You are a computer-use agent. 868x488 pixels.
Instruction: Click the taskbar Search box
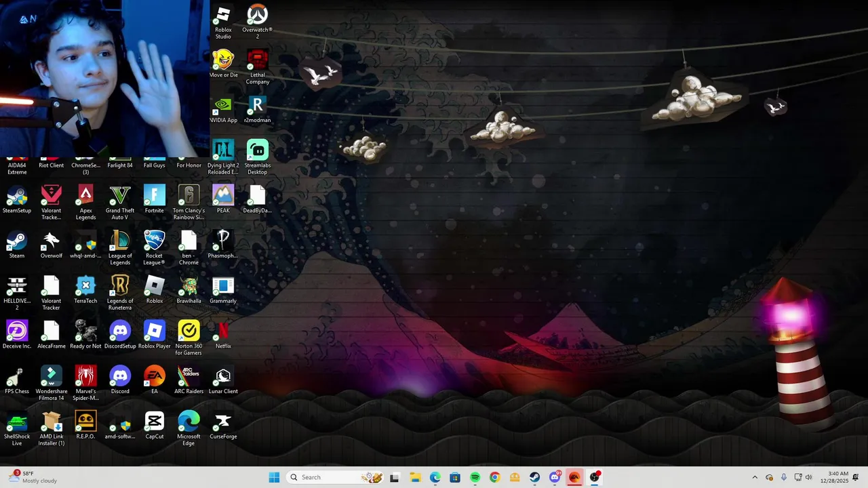click(x=335, y=477)
